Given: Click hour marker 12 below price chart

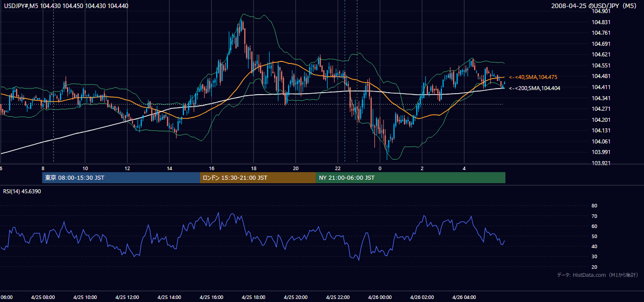Looking at the screenshot, I should 127,169.
